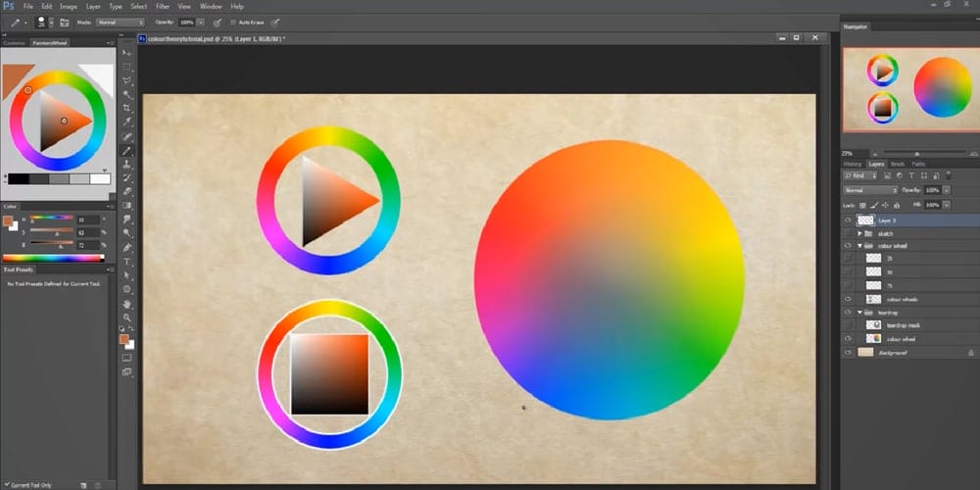This screenshot has width=980, height=490.
Task: Select the Quick Selection tool
Action: pos(126,94)
